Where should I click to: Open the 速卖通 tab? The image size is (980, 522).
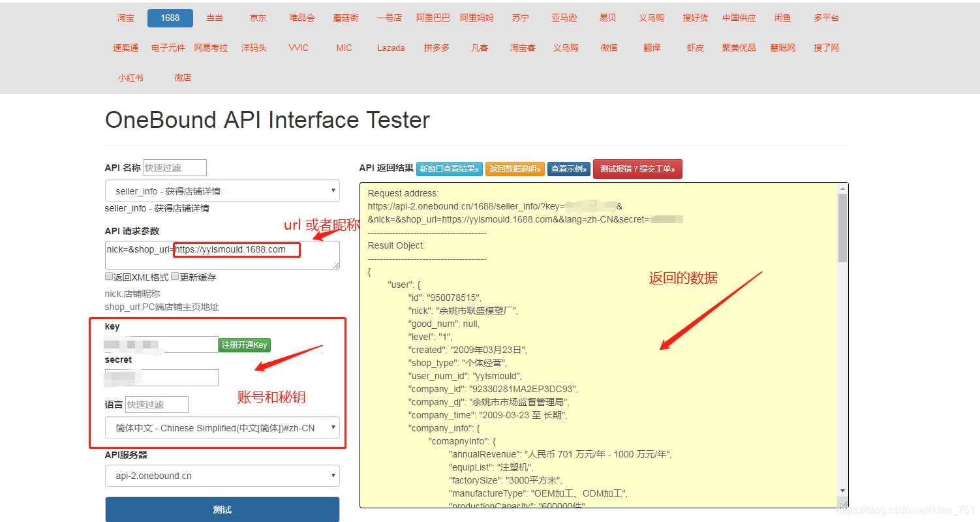click(x=126, y=48)
